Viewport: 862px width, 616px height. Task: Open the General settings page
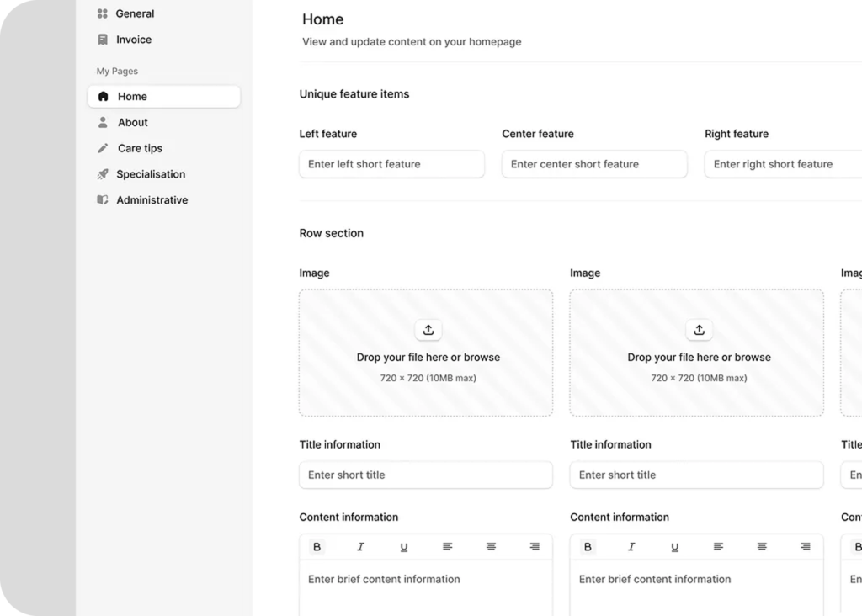pyautogui.click(x=135, y=13)
